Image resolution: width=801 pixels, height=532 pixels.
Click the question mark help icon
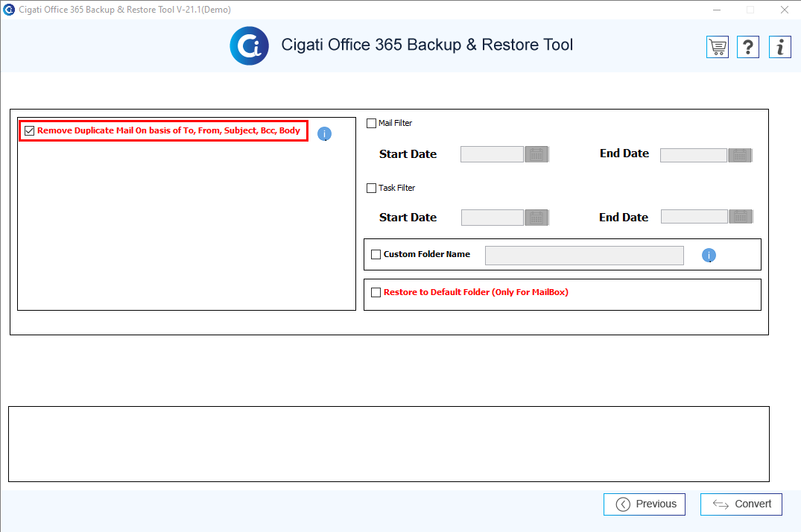[748, 47]
